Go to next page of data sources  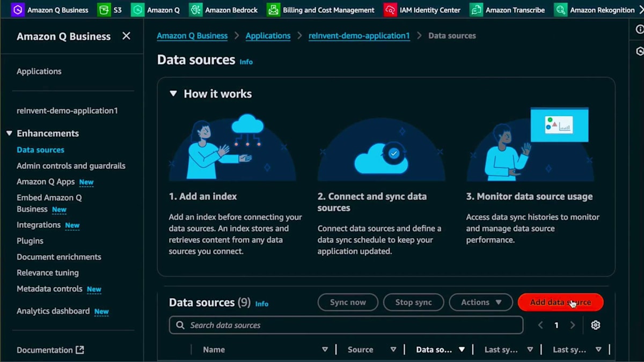pyautogui.click(x=573, y=325)
